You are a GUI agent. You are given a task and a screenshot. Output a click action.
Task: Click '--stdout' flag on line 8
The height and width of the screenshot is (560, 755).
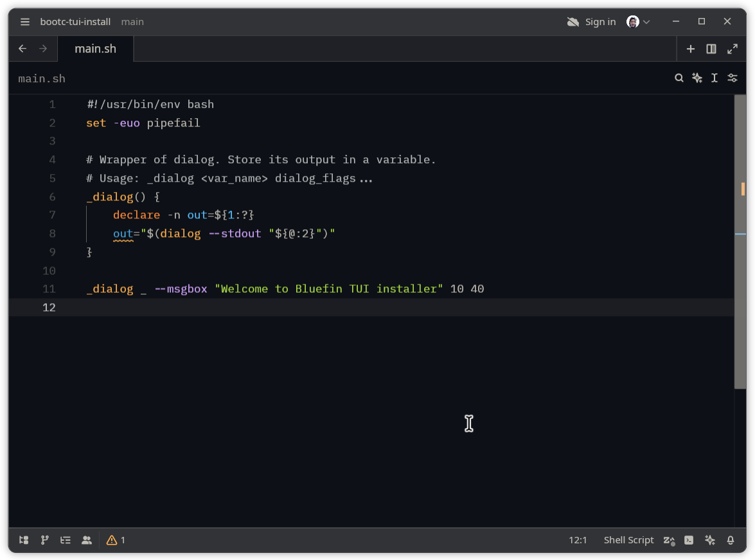[x=235, y=234]
